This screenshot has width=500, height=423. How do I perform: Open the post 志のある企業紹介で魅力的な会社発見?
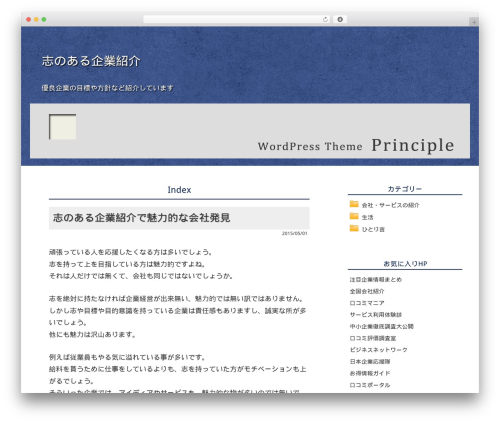[x=141, y=218]
